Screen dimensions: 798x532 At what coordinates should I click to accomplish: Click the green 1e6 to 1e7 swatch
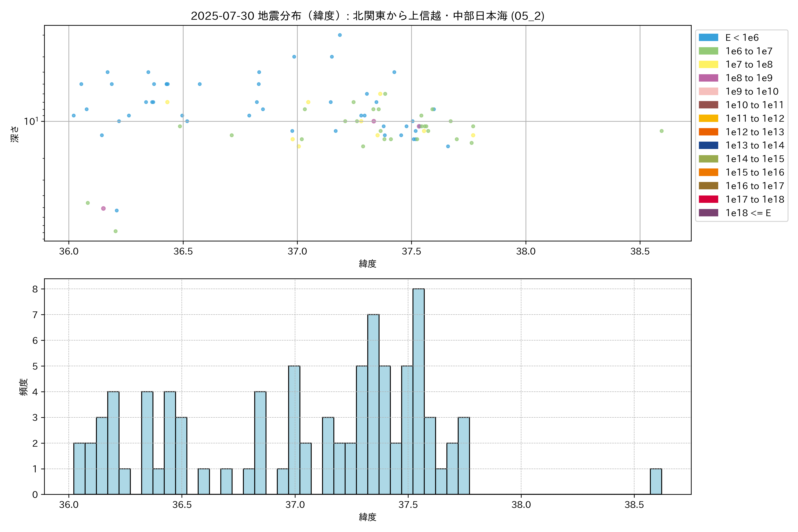click(708, 51)
